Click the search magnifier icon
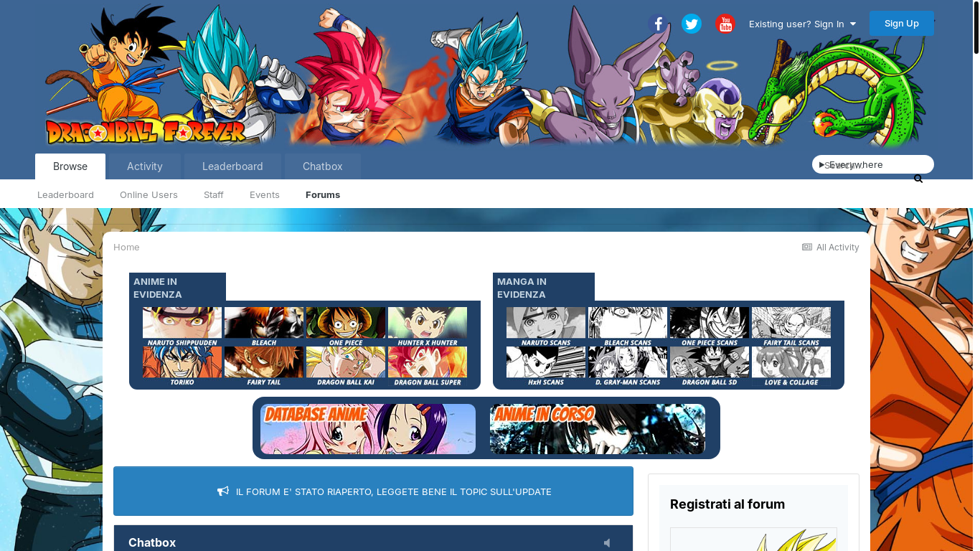 918,179
